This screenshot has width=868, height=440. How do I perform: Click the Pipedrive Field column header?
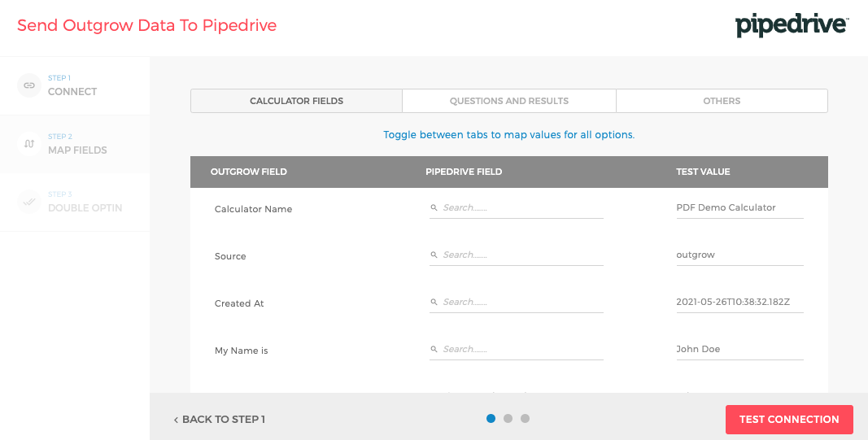coord(464,172)
